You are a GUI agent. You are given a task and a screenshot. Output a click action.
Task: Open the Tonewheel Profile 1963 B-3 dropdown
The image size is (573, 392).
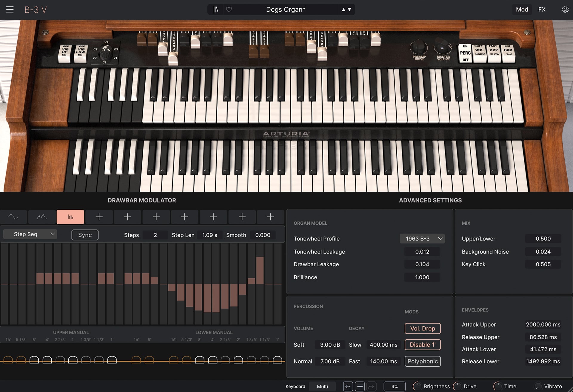[422, 239]
